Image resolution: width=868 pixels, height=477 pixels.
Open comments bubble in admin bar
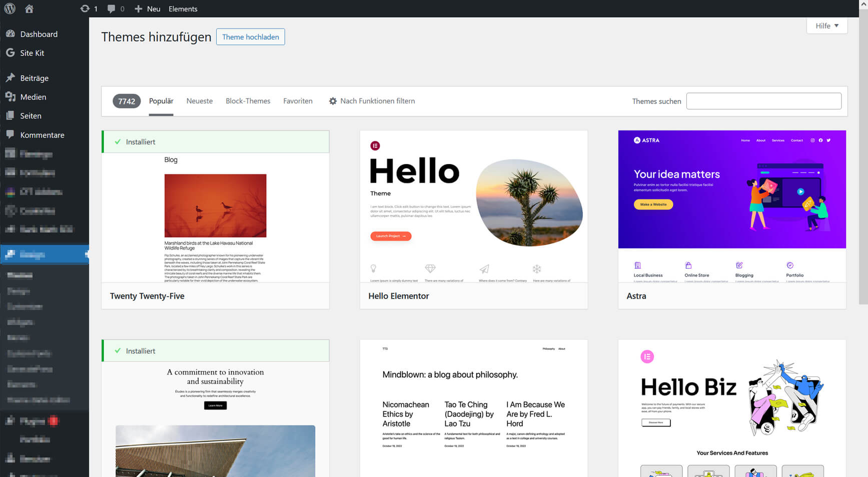[111, 8]
